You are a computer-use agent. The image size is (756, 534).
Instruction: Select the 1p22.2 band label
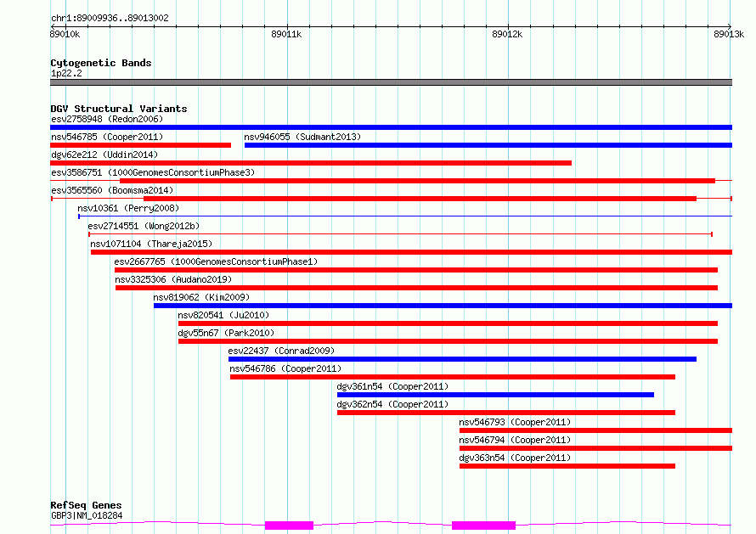click(66, 73)
